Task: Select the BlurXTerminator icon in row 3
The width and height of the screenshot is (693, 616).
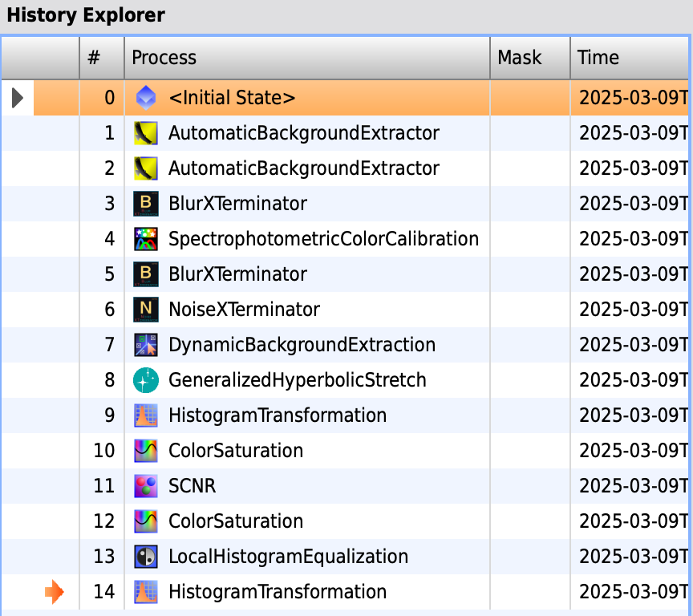Action: click(146, 204)
